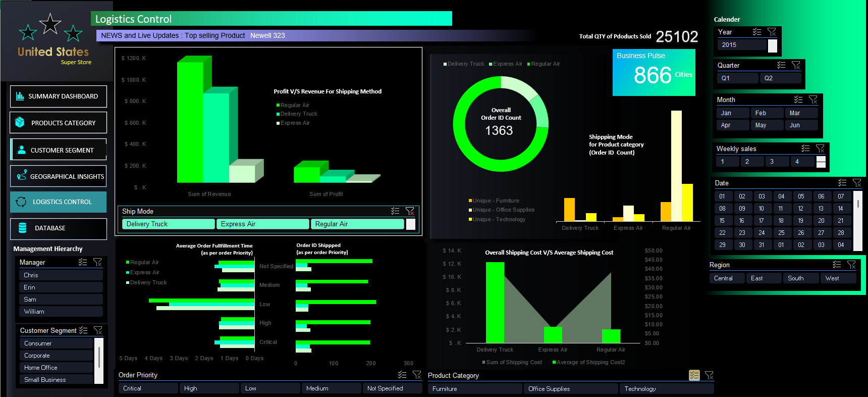Choose week 3 in Weekly sales slicer
Viewport: 868px width, 397px height.
[x=777, y=162]
